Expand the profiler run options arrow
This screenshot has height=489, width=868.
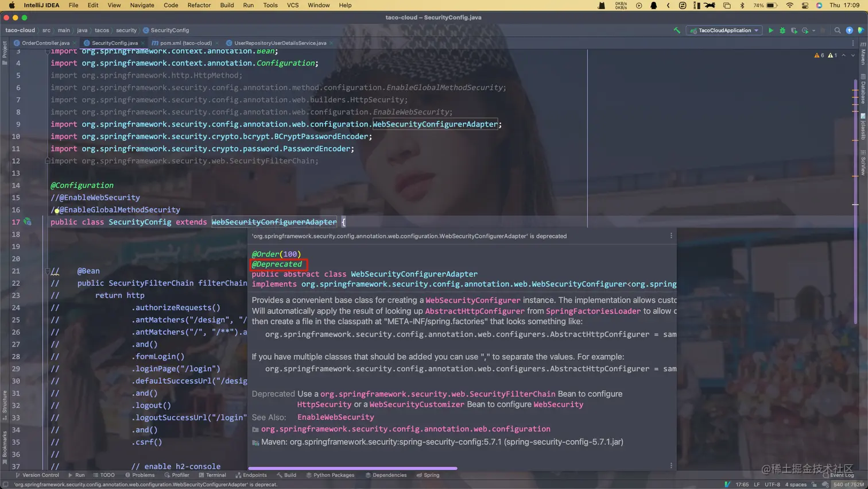coord(813,30)
